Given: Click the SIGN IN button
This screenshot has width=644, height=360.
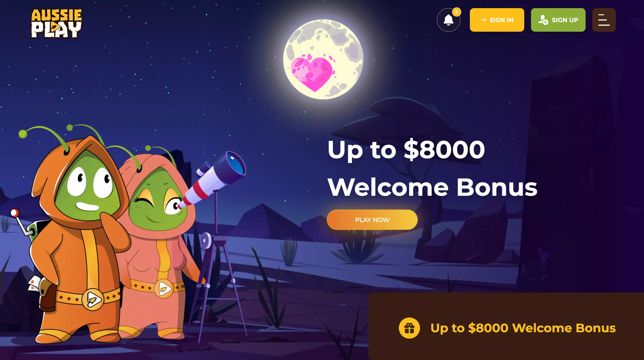Looking at the screenshot, I should click(497, 20).
